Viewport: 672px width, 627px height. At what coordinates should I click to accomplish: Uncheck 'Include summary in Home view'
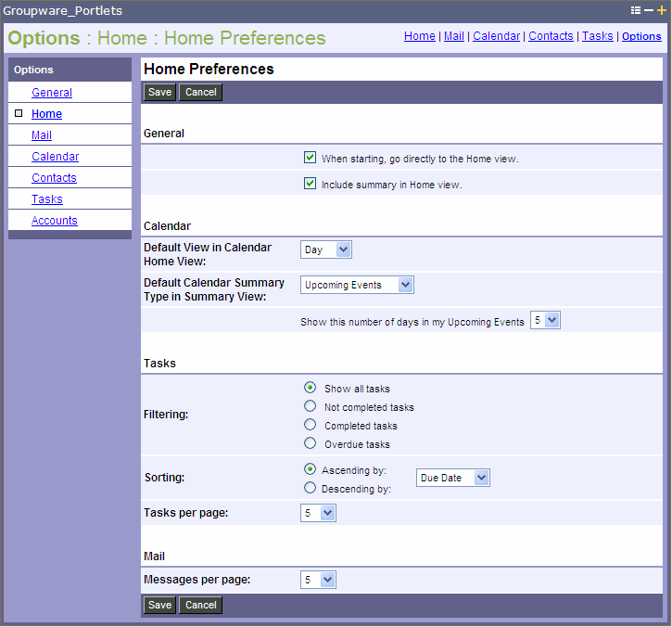pos(310,184)
